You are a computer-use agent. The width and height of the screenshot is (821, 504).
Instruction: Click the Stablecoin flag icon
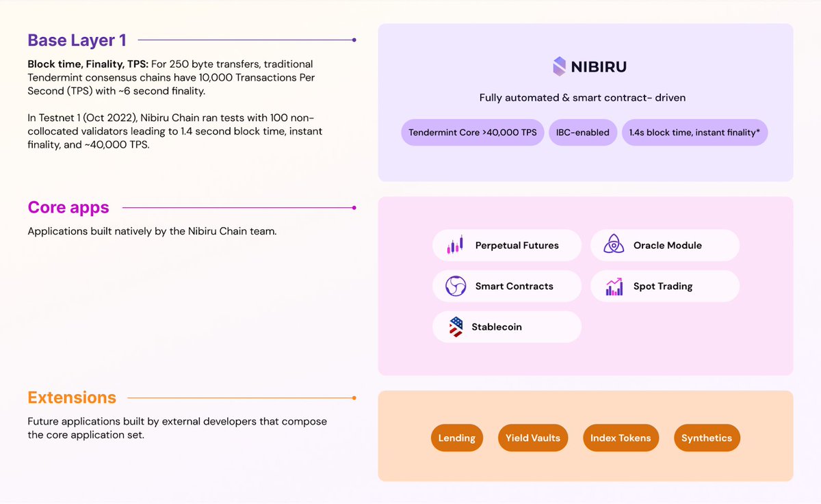[x=456, y=327]
